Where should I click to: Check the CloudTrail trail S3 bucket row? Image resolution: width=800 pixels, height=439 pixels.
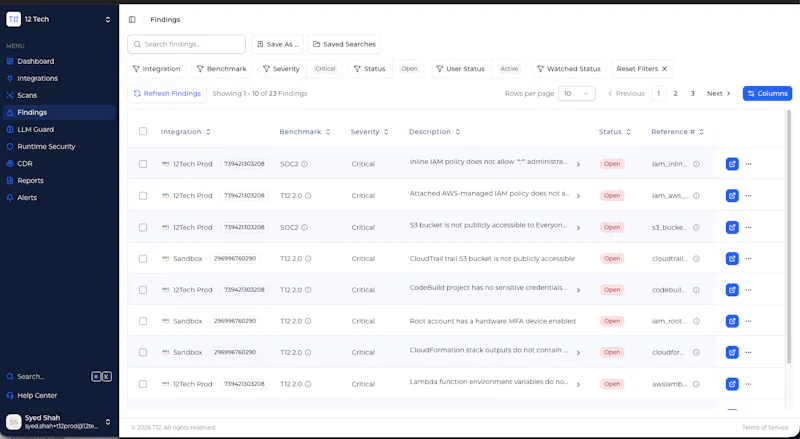tap(143, 259)
